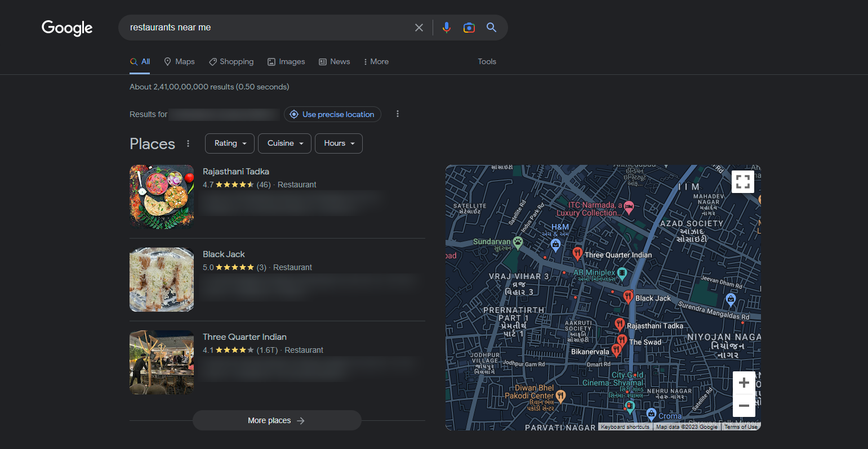The image size is (868, 449).
Task: Click the (1.6T) review count text
Action: (x=268, y=350)
